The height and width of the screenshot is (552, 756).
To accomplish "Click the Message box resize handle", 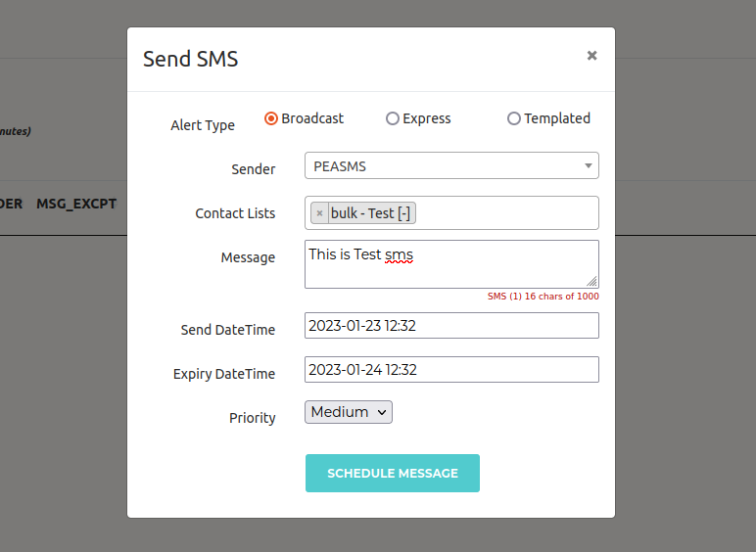I will tap(592, 282).
